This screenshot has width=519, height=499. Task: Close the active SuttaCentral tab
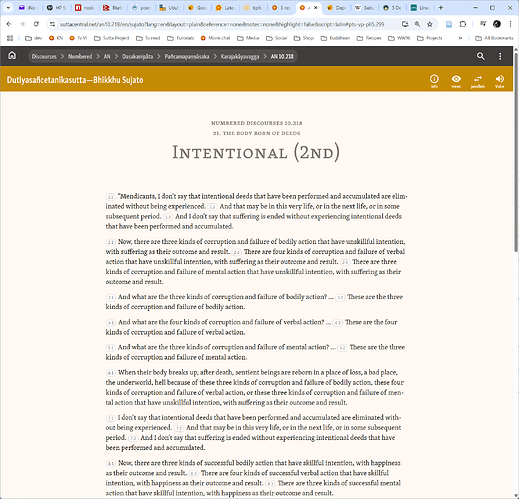[x=315, y=8]
